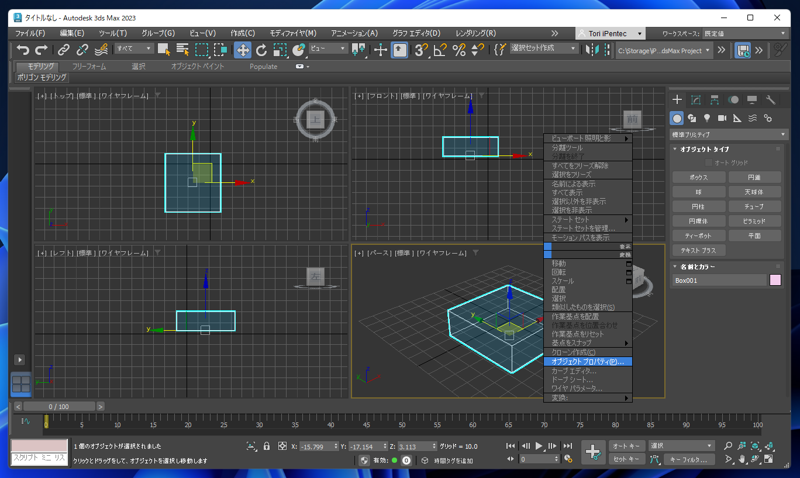Click the 0 / 100 time slider

pyautogui.click(x=59, y=407)
